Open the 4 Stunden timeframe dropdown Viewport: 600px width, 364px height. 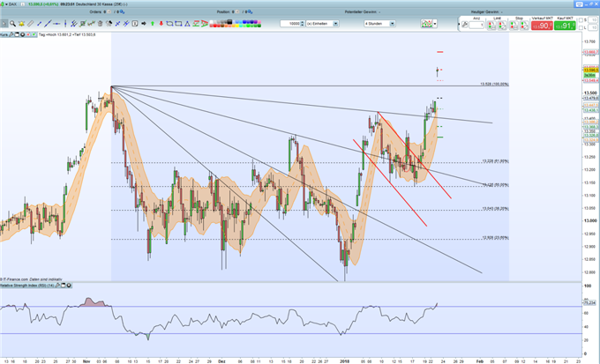393,23
